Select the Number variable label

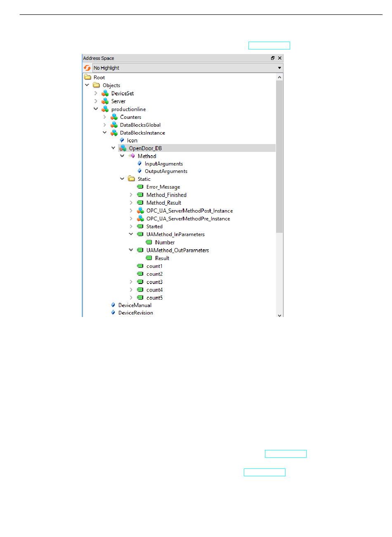165,242
